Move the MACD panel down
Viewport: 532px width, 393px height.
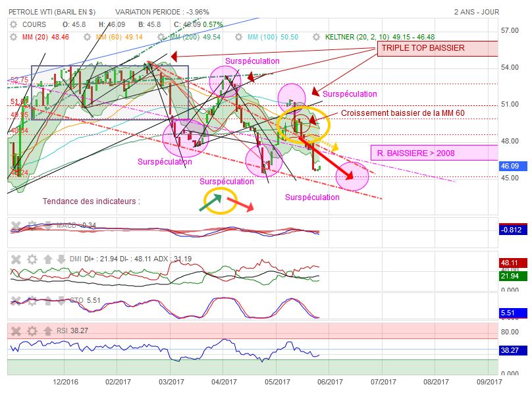coord(48,226)
